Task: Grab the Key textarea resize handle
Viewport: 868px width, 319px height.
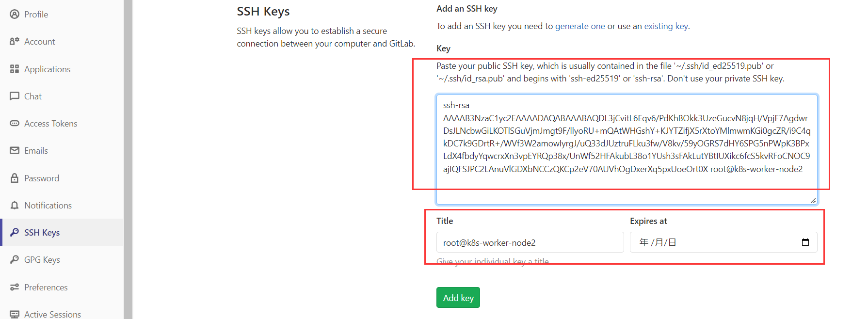Action: (813, 200)
